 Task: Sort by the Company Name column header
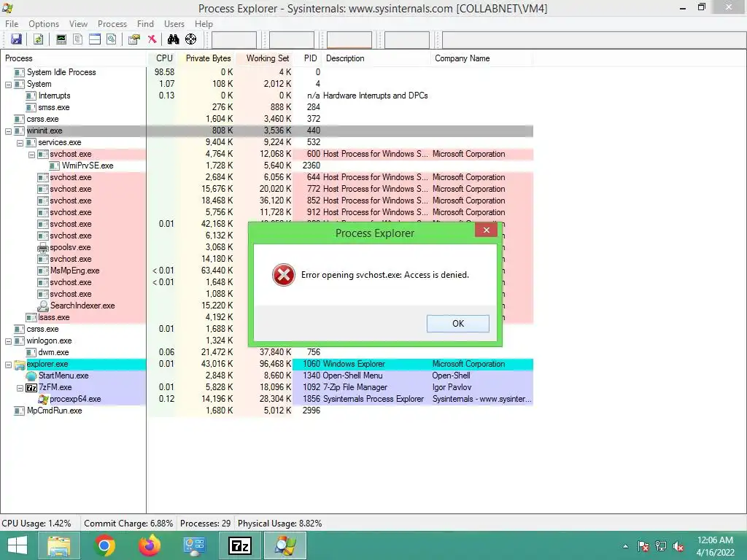pos(481,58)
